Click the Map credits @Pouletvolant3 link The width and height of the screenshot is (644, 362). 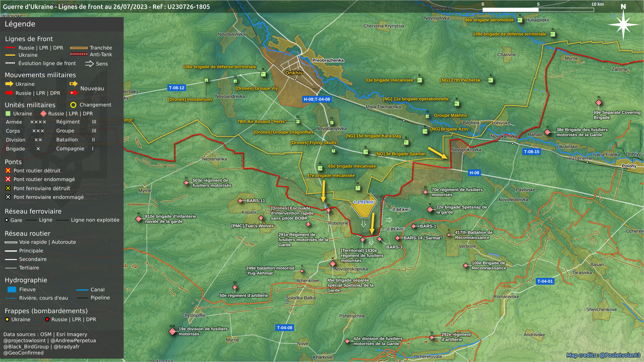pyautogui.click(x=603, y=355)
